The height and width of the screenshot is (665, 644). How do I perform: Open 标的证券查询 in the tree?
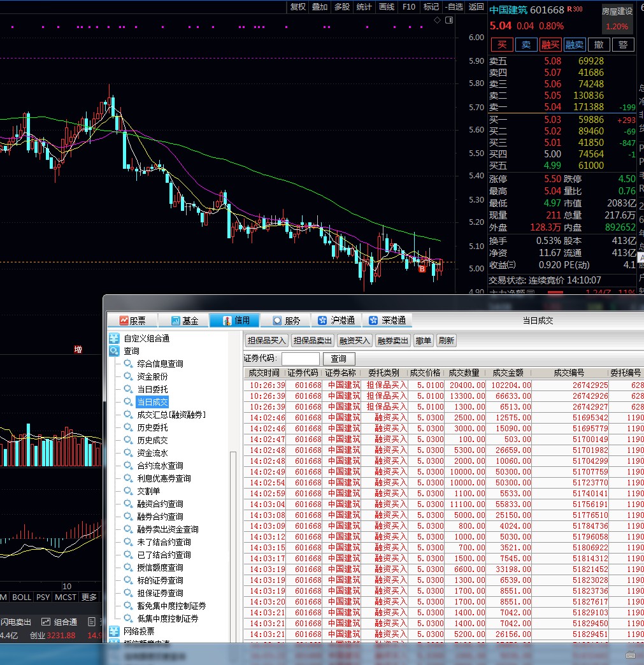point(160,580)
